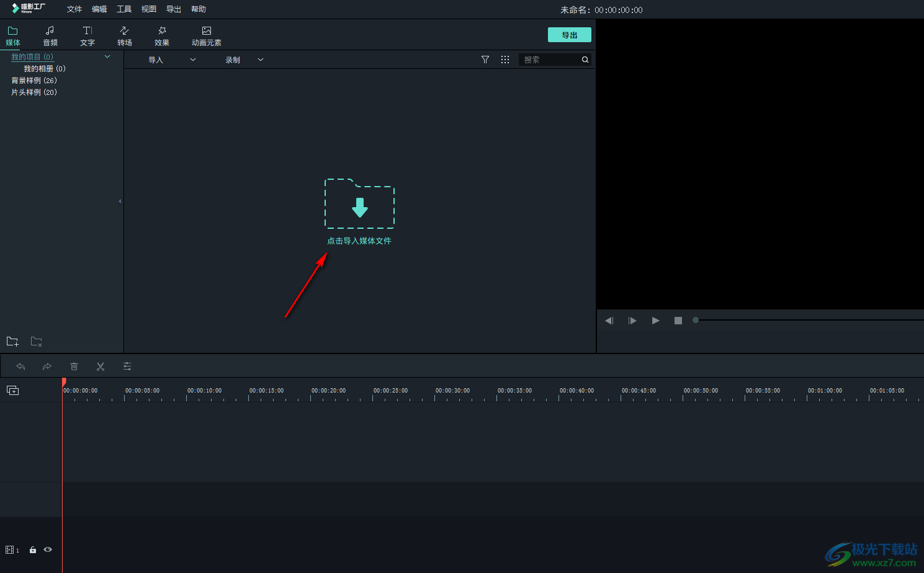This screenshot has height=573, width=924.
Task: Open the 文字 (Text) tab
Action: pos(87,36)
